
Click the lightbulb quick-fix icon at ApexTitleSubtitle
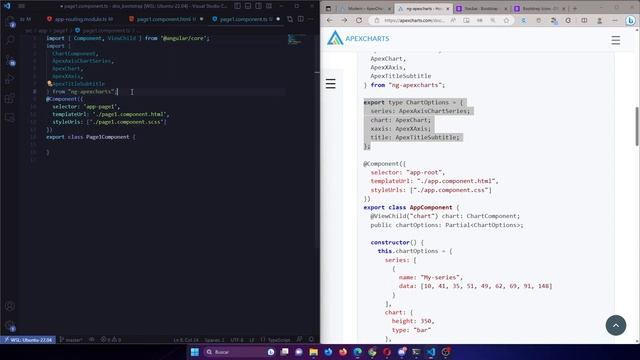(50, 83)
